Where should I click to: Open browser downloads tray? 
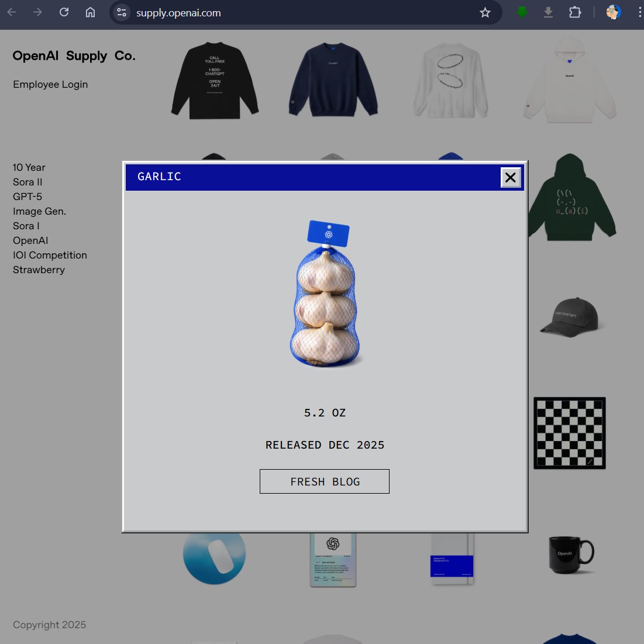(548, 13)
